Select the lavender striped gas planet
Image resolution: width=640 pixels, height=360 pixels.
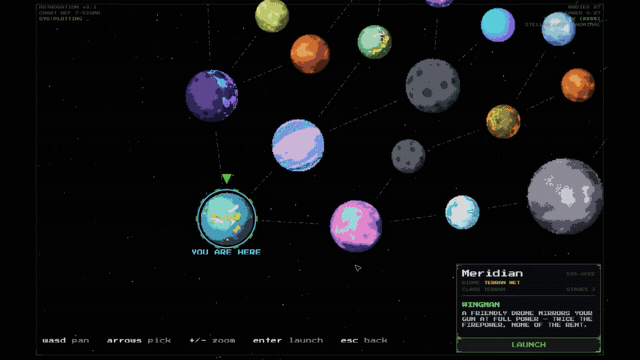[298, 145]
